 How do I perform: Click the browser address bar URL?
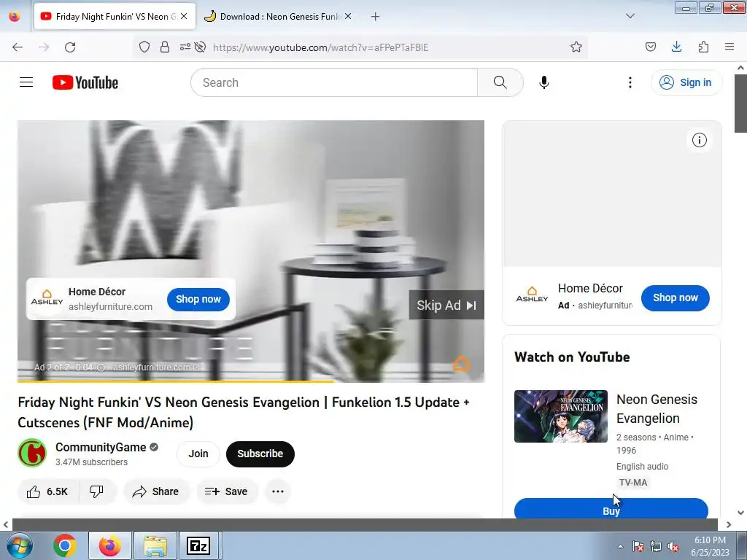[x=321, y=47]
